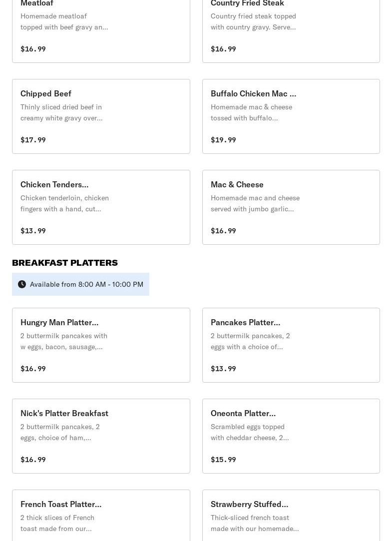Select Strawberry Stuffed french toast item
Image resolution: width=392 pixels, height=541 pixels.
[x=291, y=516]
